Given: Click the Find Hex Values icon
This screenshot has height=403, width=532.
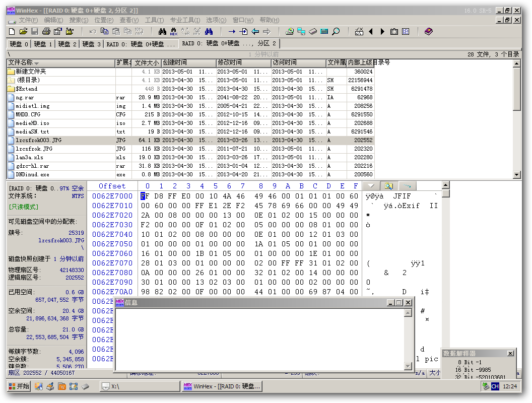Looking at the screenshot, I should tap(174, 32).
